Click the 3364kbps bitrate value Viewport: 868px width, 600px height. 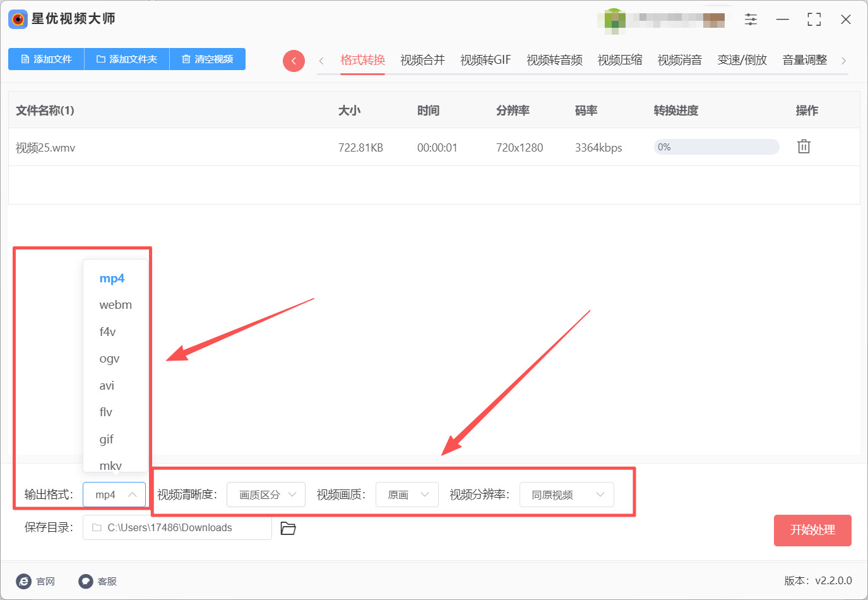pyautogui.click(x=598, y=148)
